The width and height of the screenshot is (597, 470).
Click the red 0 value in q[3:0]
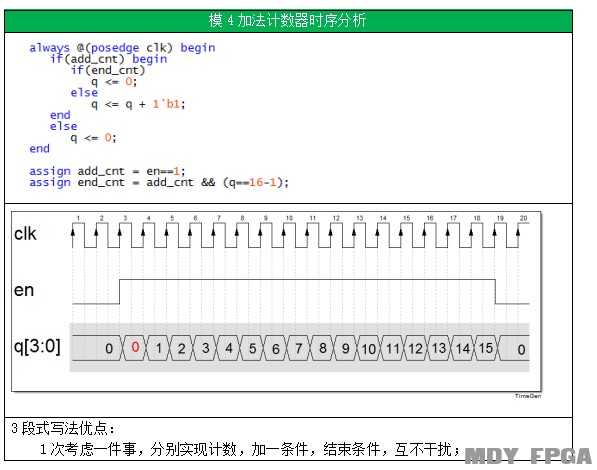tap(135, 347)
